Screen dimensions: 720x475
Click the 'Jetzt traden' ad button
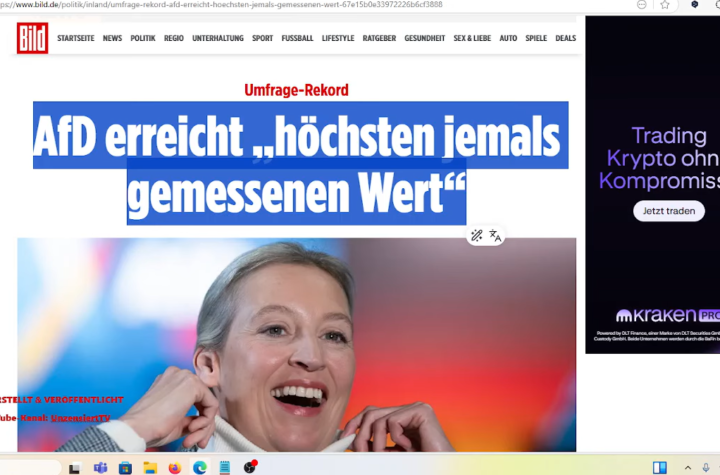coord(669,211)
